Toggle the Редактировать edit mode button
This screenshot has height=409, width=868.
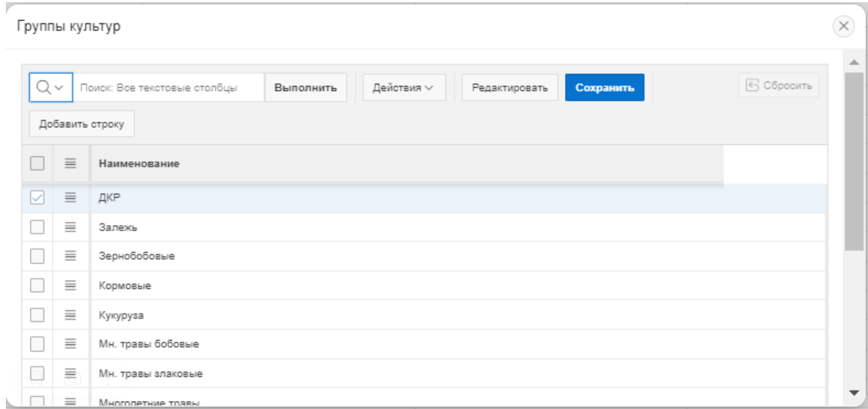point(509,88)
